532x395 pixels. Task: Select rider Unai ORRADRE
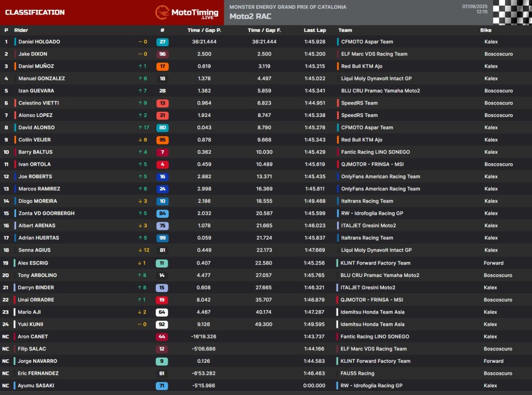(36, 300)
